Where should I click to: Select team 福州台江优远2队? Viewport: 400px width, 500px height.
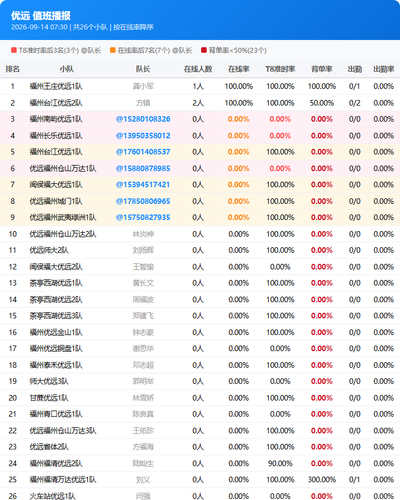(x=56, y=103)
